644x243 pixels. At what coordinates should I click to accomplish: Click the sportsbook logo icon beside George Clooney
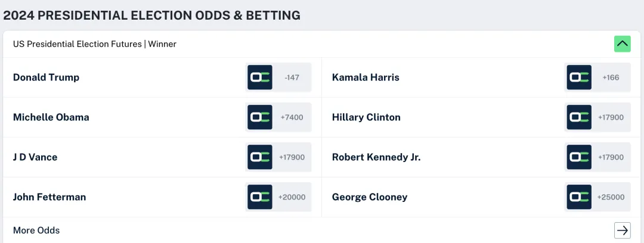[x=579, y=197]
